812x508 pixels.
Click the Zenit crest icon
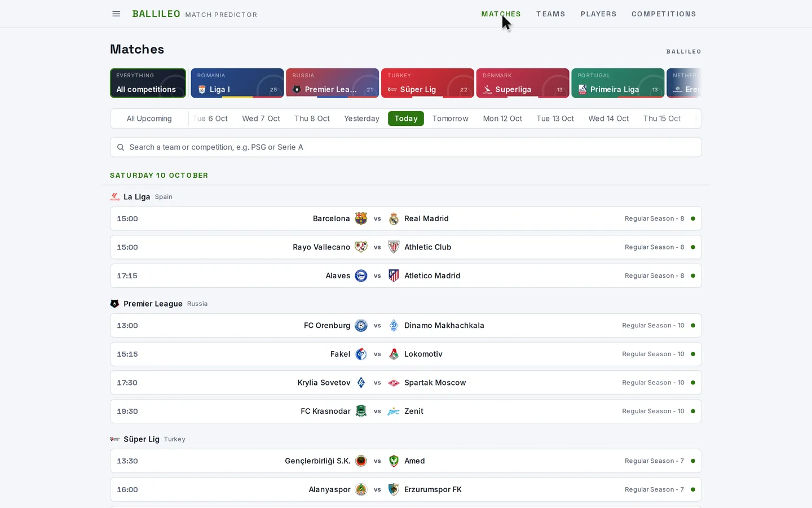394,411
